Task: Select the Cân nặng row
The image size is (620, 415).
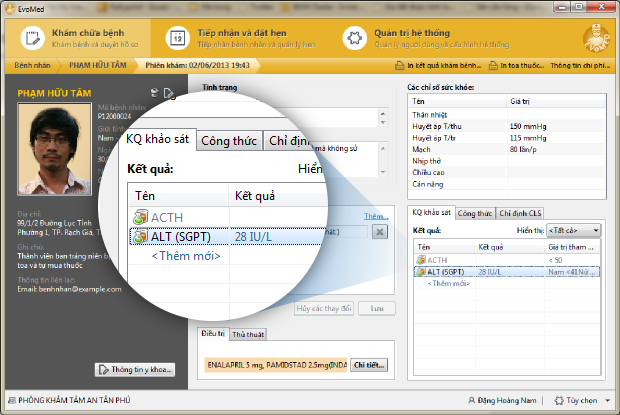Action: pos(507,184)
